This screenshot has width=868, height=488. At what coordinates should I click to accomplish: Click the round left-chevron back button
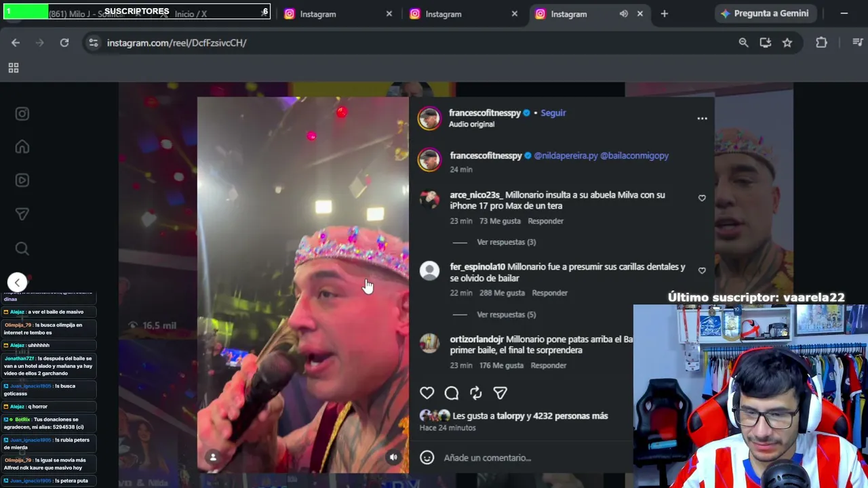[x=18, y=282]
